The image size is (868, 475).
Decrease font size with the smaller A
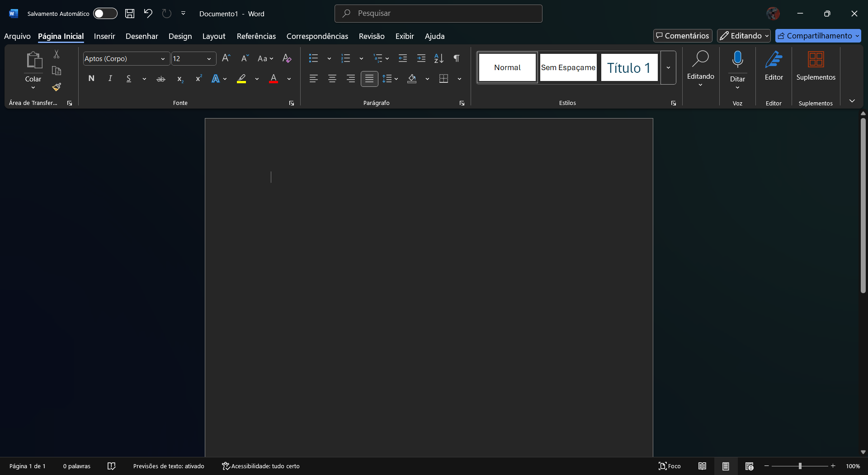tap(245, 58)
